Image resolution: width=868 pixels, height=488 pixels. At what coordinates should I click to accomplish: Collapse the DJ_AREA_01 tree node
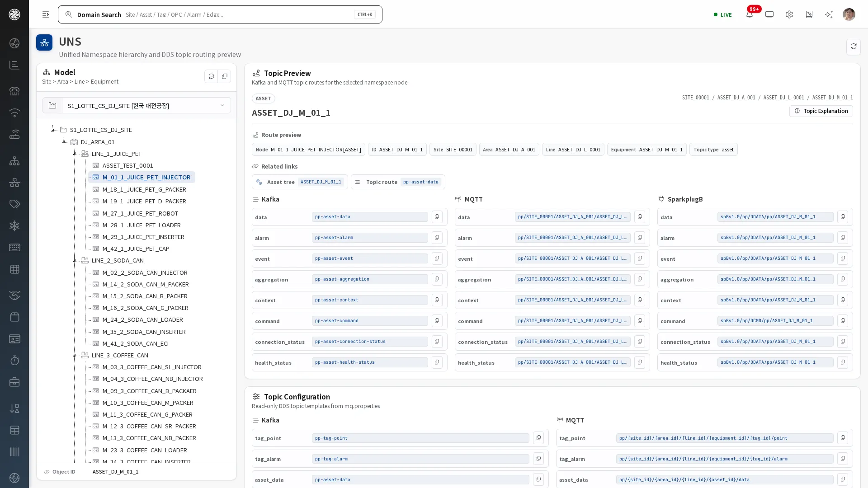tap(64, 142)
